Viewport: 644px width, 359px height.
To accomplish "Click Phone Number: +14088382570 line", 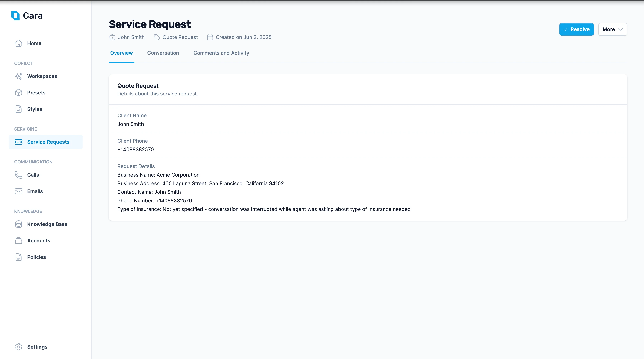I will point(154,200).
